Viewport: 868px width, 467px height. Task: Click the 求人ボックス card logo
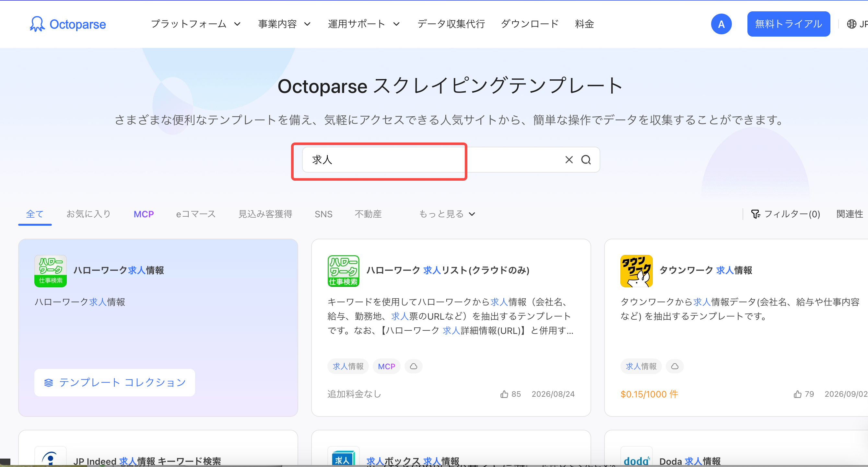tap(343, 457)
